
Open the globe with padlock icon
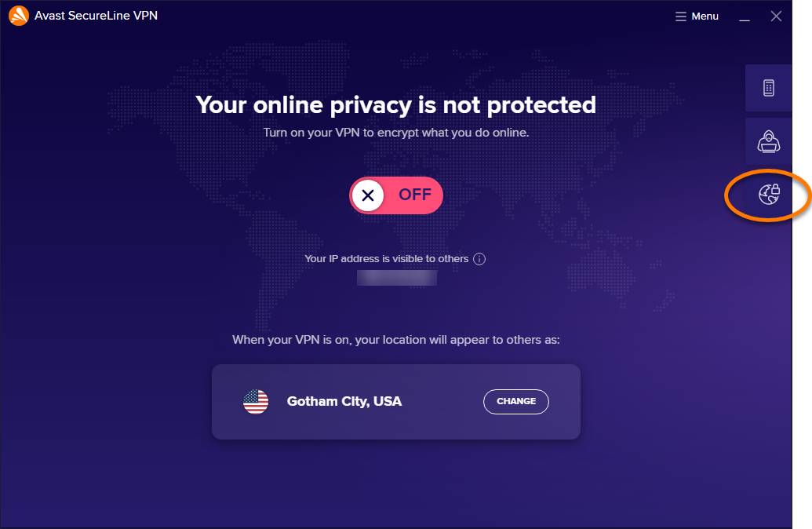click(768, 194)
